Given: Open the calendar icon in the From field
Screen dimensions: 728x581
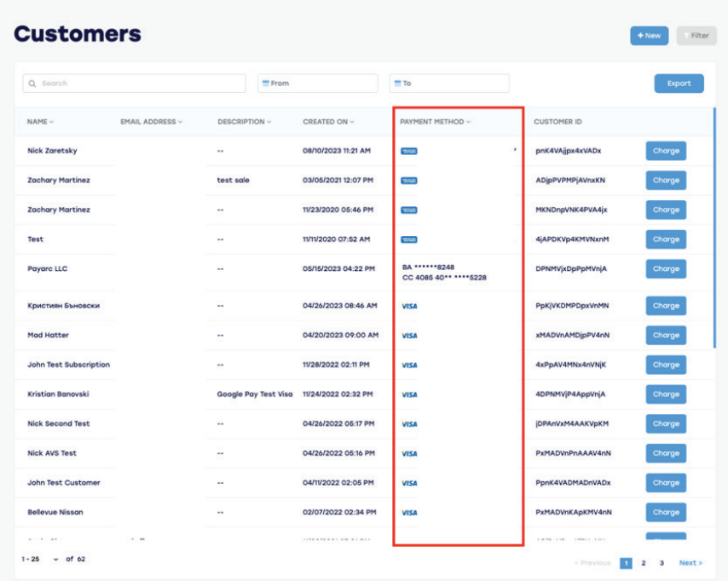Looking at the screenshot, I should (265, 83).
